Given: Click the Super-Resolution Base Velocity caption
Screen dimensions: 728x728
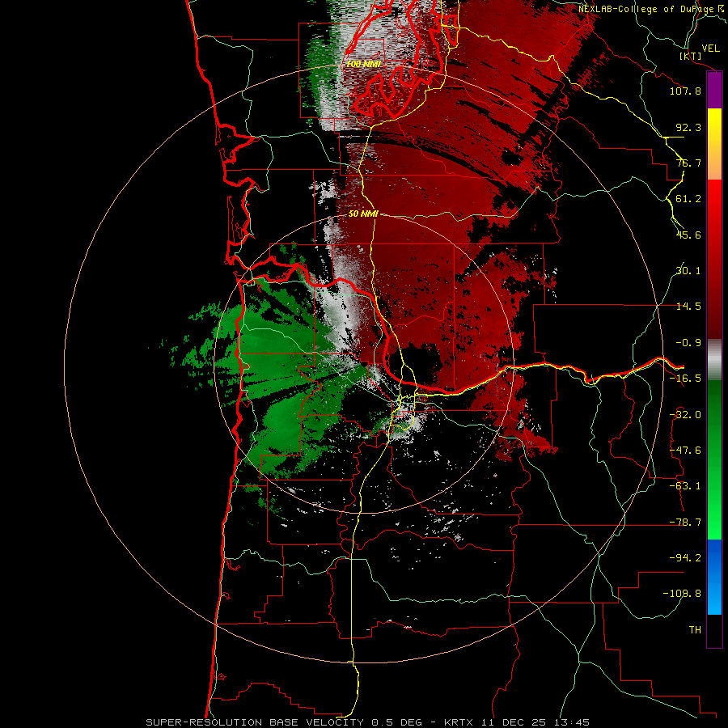Looking at the screenshot, I should coord(368,722).
